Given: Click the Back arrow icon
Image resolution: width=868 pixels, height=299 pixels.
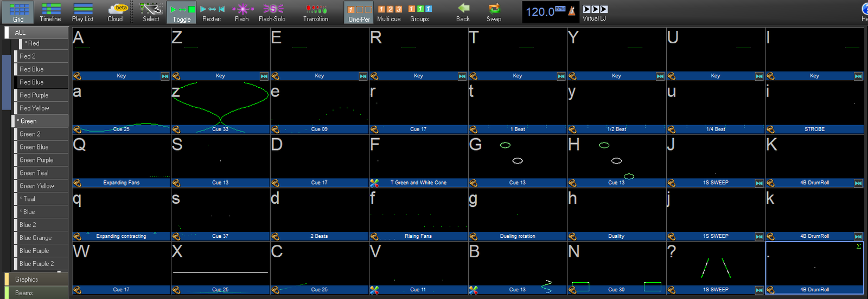Looking at the screenshot, I should coord(463,12).
